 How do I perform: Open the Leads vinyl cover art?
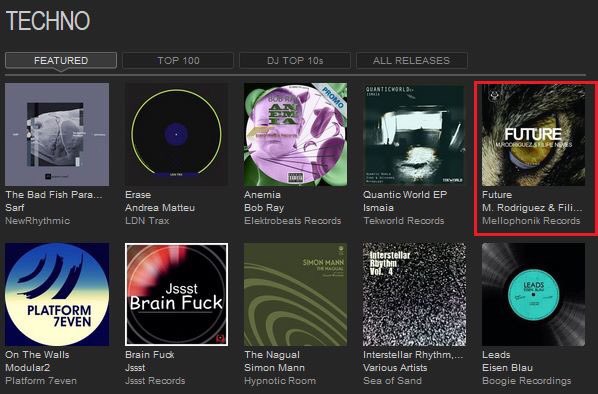click(x=534, y=294)
